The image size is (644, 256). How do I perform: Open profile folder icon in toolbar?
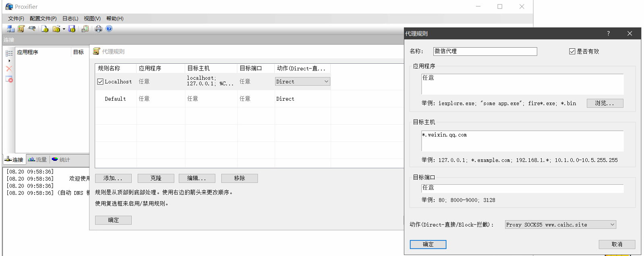(56, 29)
